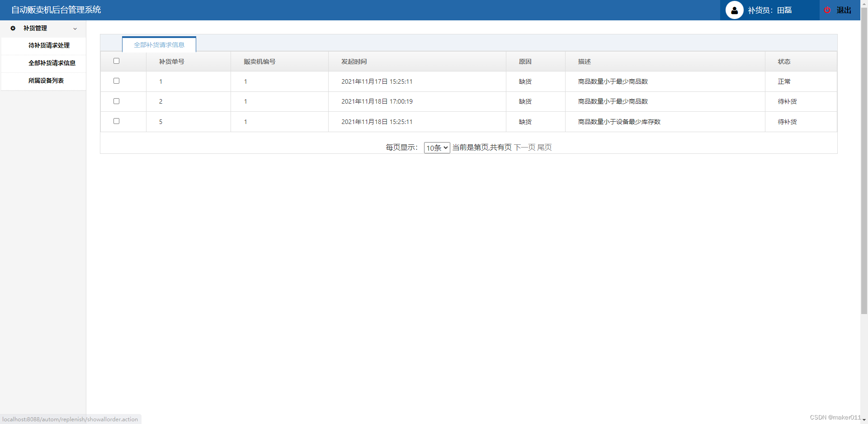The width and height of the screenshot is (868, 424).
Task: Click the user avatar icon
Action: (734, 10)
